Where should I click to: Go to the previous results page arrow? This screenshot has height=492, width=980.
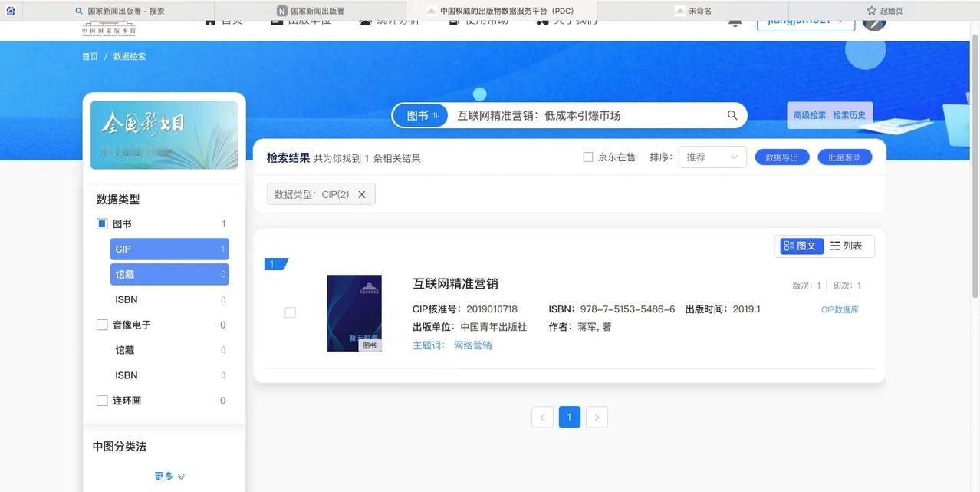coord(542,418)
